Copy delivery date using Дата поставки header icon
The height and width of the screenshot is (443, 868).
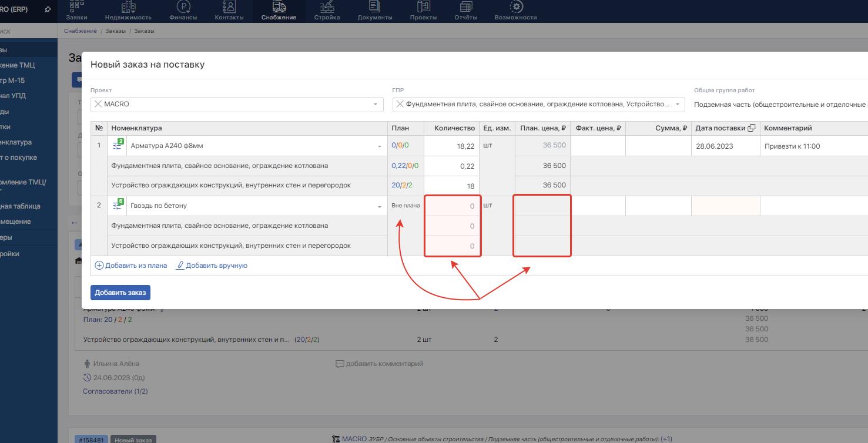pyautogui.click(x=751, y=128)
